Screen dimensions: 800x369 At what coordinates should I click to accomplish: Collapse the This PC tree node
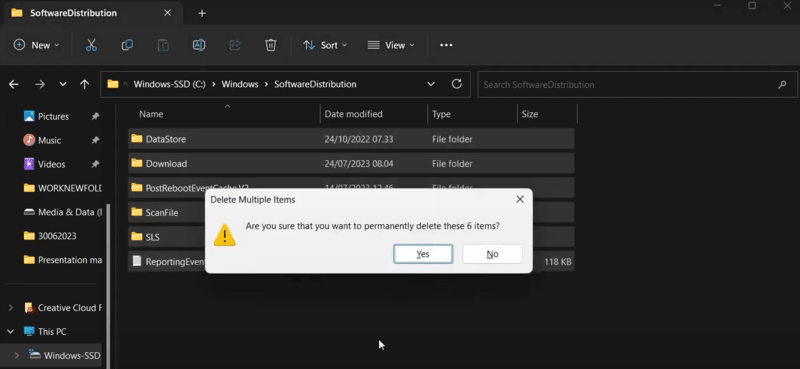pyautogui.click(x=11, y=332)
